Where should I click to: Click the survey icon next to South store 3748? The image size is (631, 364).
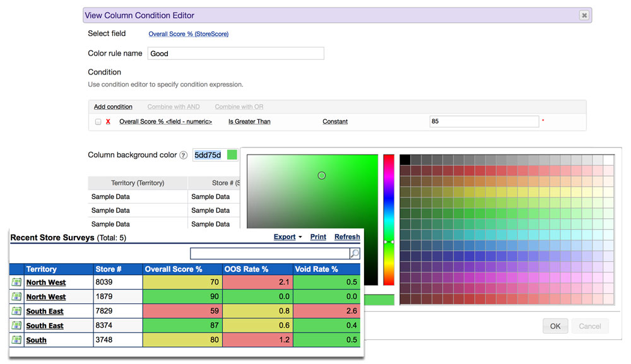(x=16, y=340)
